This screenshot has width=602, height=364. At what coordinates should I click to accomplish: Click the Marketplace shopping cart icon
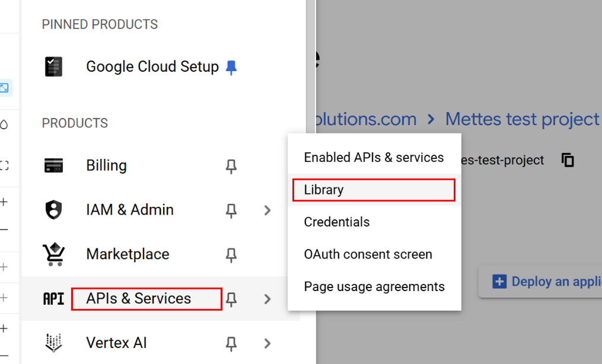click(53, 254)
